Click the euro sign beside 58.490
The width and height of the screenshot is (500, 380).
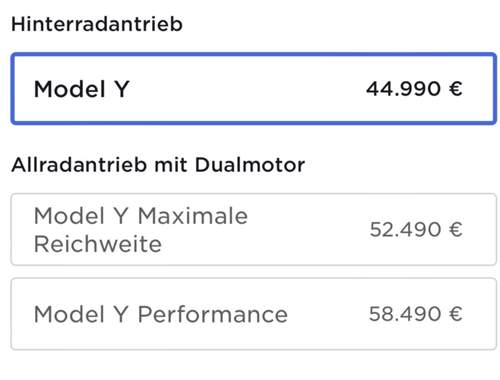(455, 314)
